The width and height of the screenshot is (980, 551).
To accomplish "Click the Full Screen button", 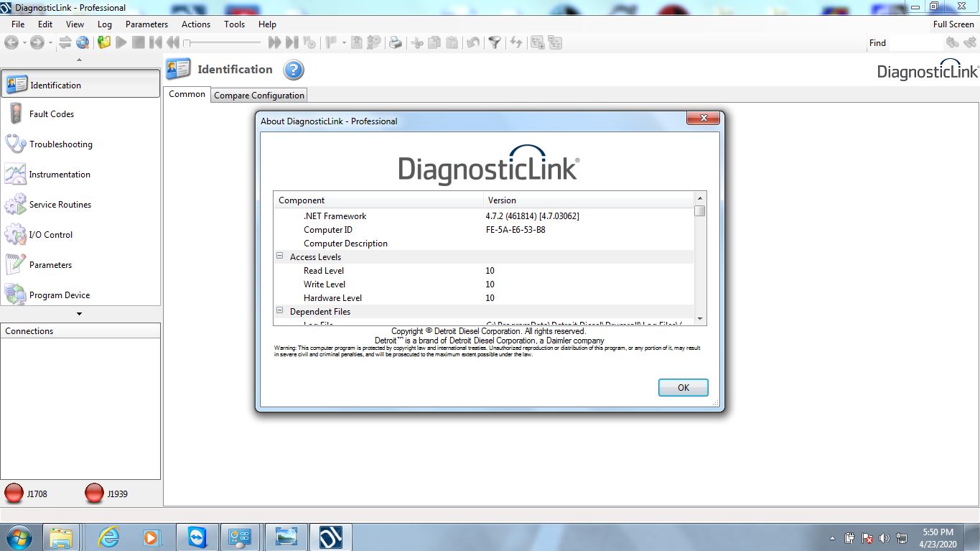I will pos(953,24).
